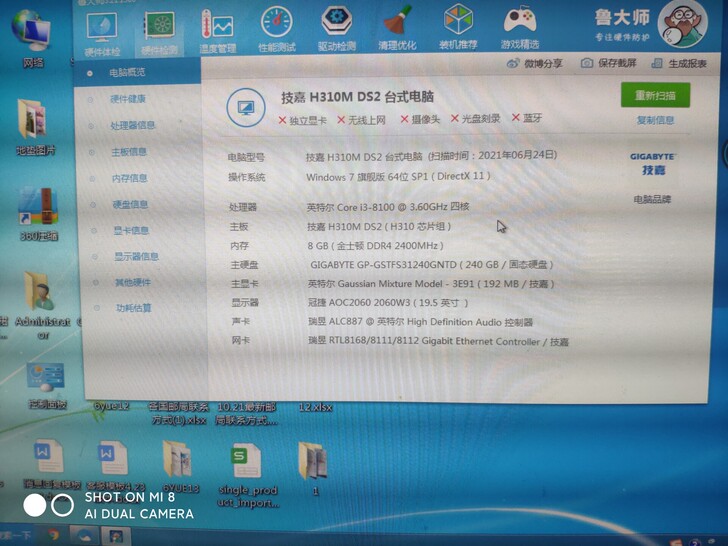Viewport: 728px width, 546px height.
Task: Select 内存信息 in the sidebar
Action: (x=130, y=178)
